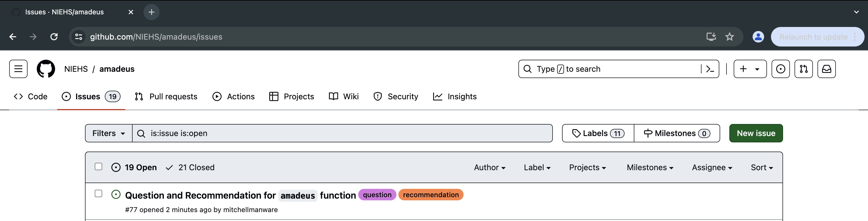Switch to the Code tab
Image resolution: width=868 pixels, height=221 pixels.
31,97
